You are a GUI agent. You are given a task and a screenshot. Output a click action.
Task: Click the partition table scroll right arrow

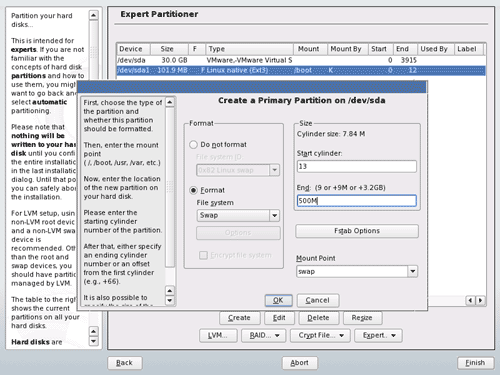[x=480, y=300]
